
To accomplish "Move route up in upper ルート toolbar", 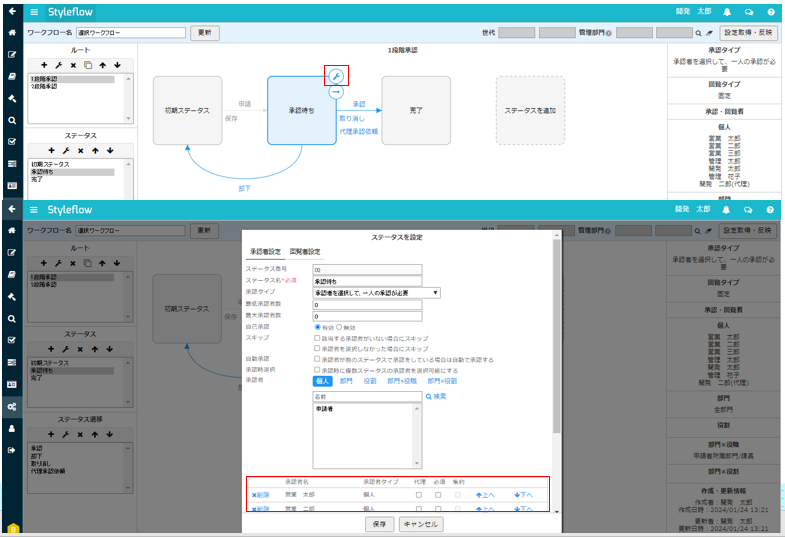I will pyautogui.click(x=103, y=65).
